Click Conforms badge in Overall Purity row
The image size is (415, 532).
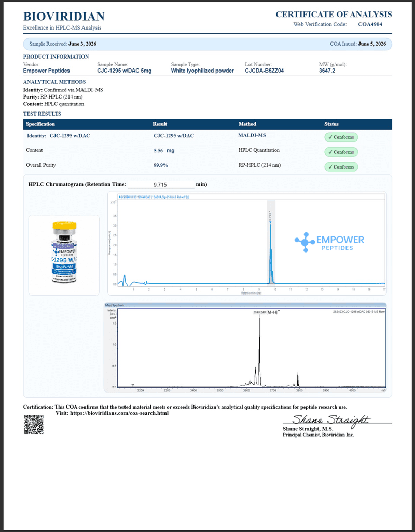point(341,167)
